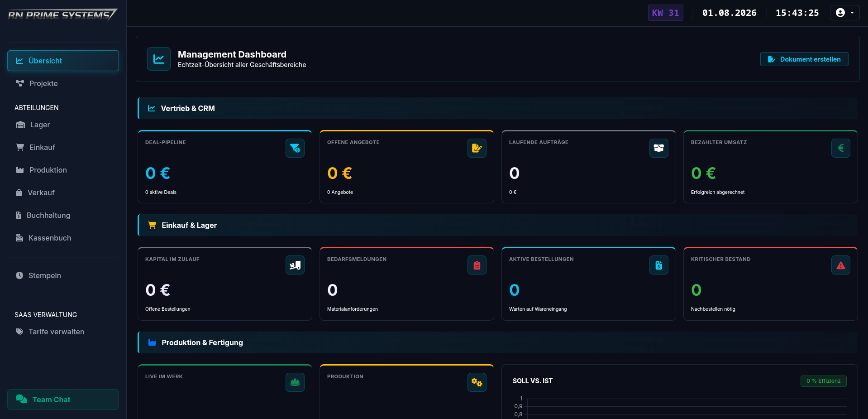Click the "Offene Bestellungen" text
Screen dimensions: 868x419
167,309
